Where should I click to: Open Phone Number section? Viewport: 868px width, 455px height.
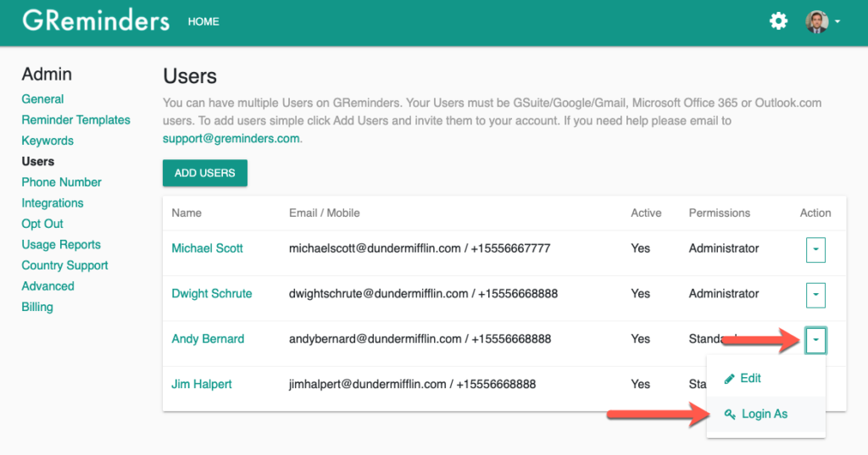(x=61, y=182)
